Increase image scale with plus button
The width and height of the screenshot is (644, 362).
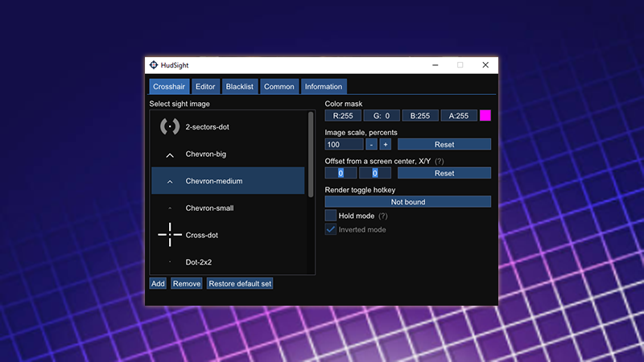coord(386,144)
